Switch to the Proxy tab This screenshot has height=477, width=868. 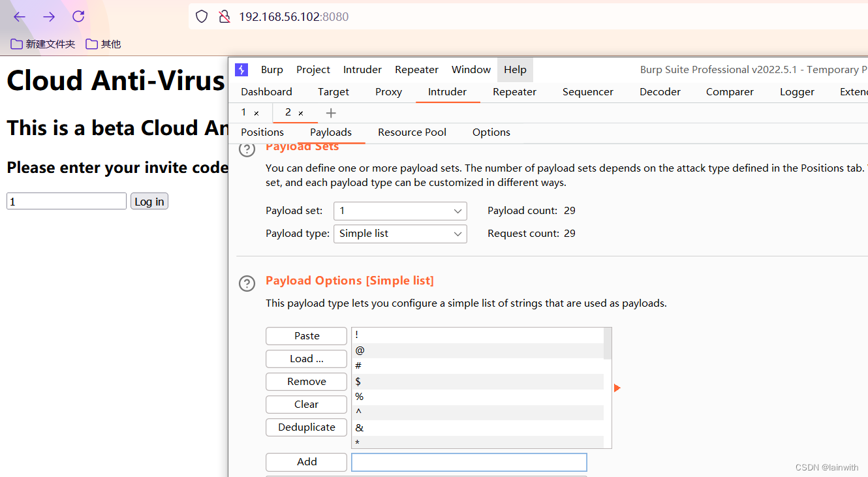388,92
